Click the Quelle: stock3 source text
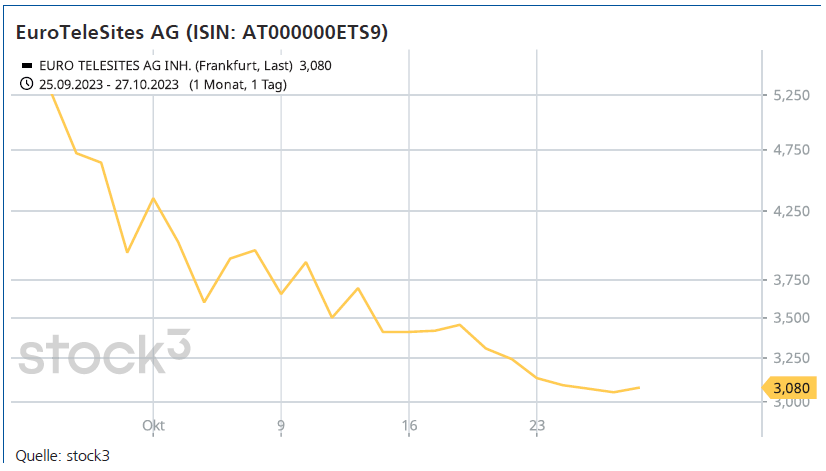The width and height of the screenshot is (826, 471). coord(63,456)
